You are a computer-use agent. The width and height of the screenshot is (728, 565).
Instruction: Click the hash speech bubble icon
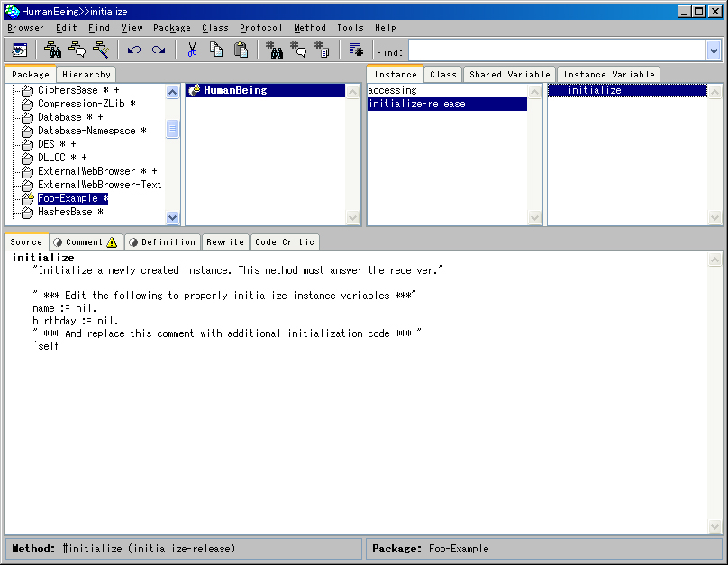click(x=298, y=50)
